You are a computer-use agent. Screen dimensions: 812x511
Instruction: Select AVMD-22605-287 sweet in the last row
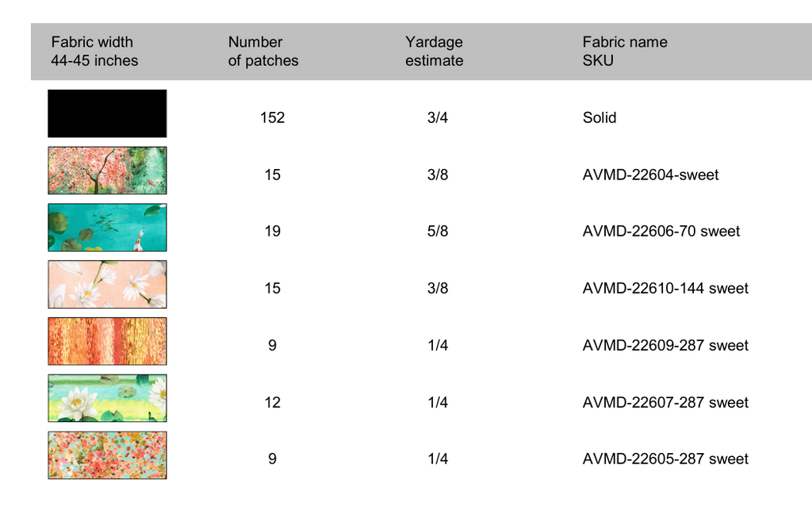[x=665, y=459]
